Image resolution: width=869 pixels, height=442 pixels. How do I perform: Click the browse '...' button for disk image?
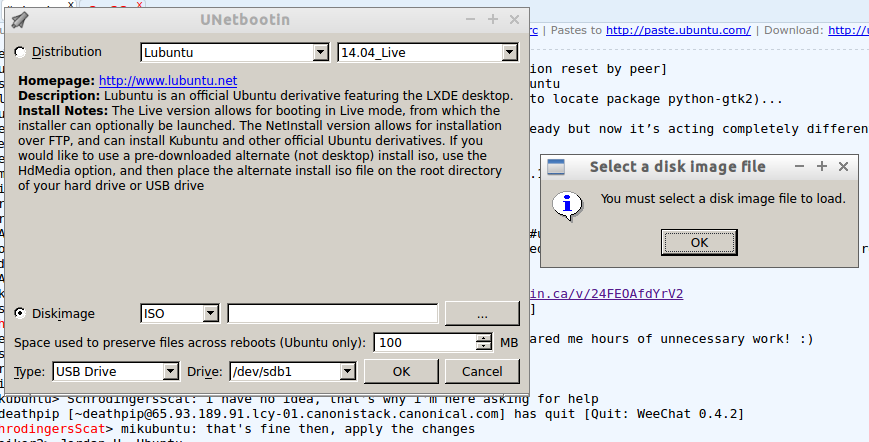pos(482,313)
